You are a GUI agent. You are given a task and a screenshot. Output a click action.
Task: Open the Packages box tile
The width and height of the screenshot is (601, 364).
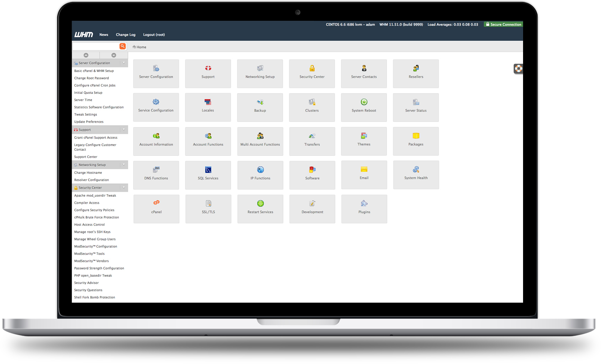click(x=416, y=141)
